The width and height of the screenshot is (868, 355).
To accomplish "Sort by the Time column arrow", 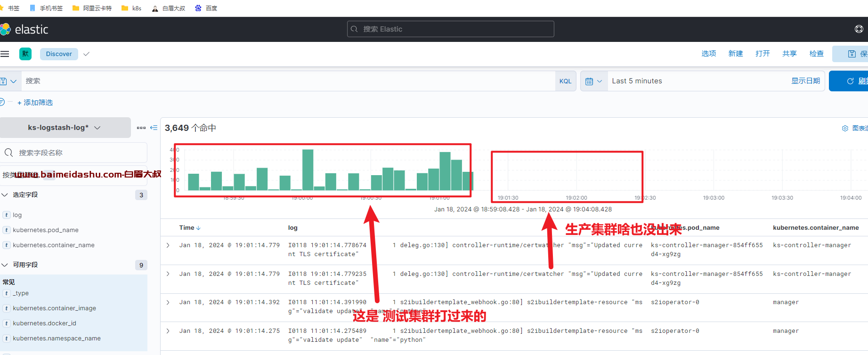I will [x=198, y=228].
